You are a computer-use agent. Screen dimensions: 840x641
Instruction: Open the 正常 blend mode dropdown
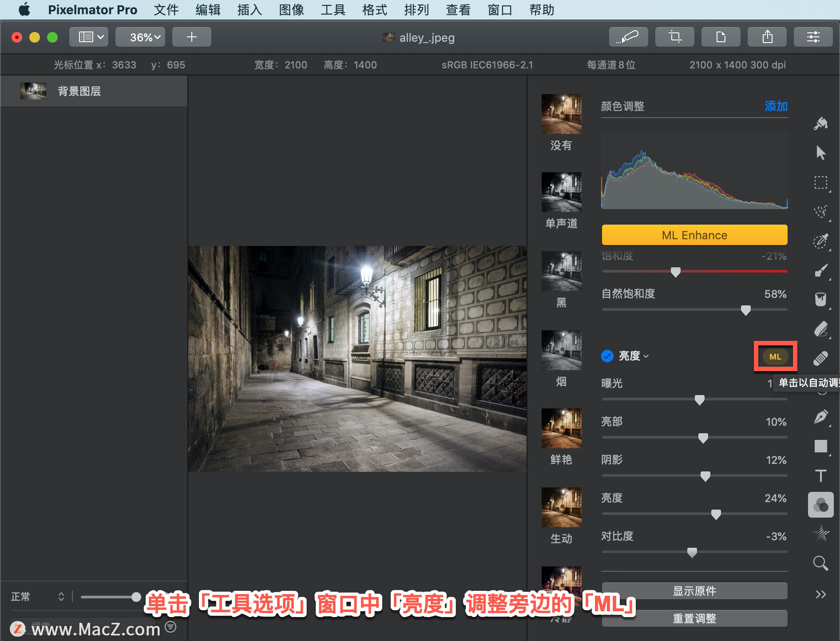point(38,597)
